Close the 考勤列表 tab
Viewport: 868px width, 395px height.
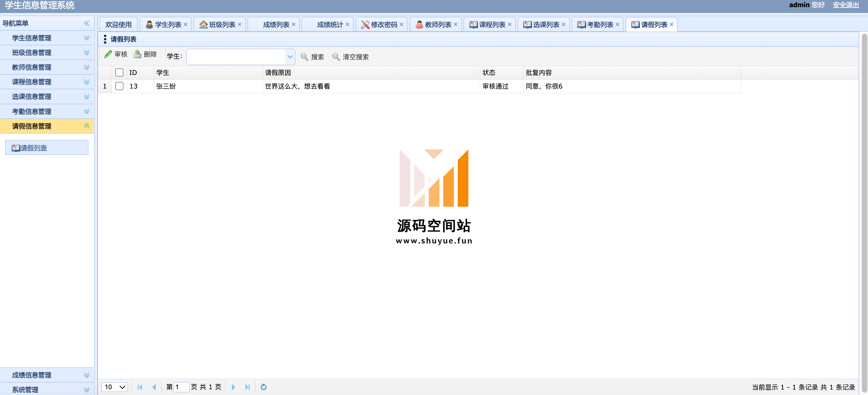[x=618, y=25]
